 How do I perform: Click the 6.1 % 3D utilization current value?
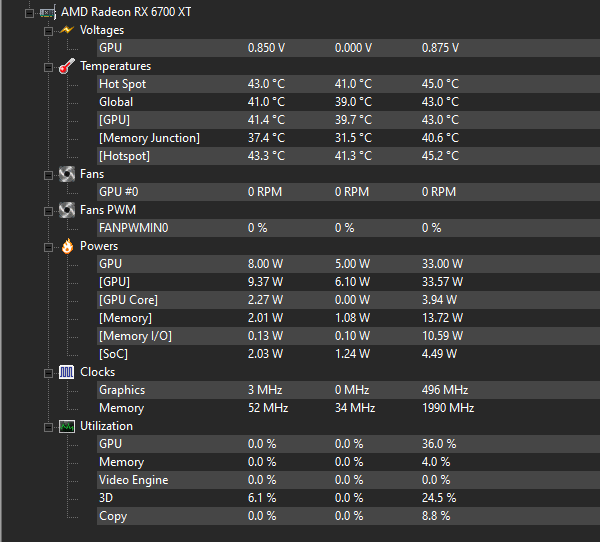[x=262, y=498]
